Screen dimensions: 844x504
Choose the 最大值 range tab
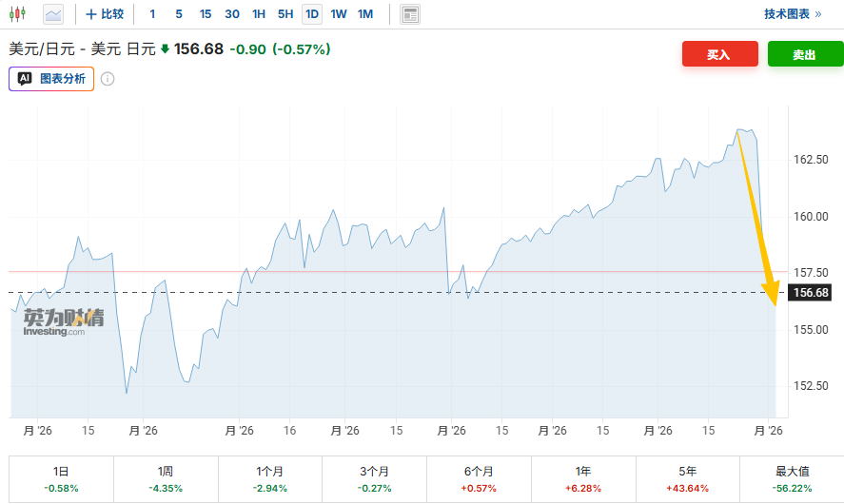[792, 479]
